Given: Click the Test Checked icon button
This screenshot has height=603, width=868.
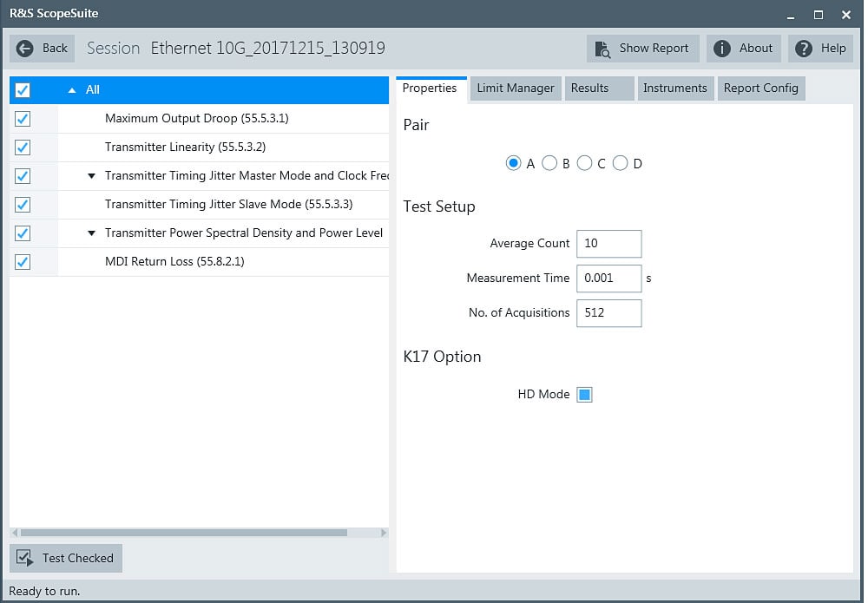Looking at the screenshot, I should (x=26, y=558).
